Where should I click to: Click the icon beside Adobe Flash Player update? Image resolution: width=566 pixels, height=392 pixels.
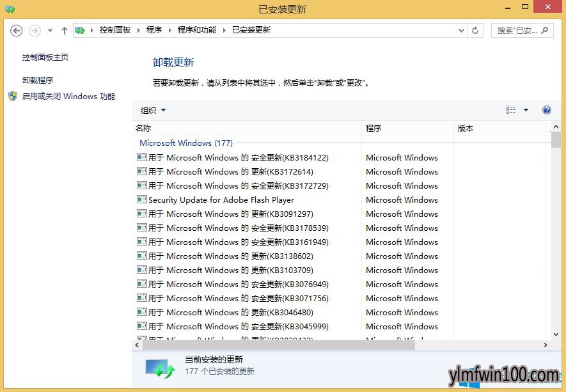coord(142,200)
